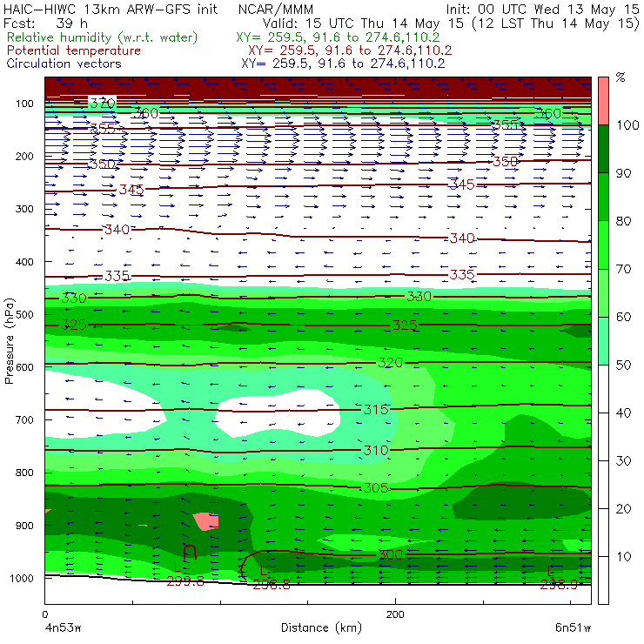Click the blue 'Circulation vectors' legend label

coord(64,64)
